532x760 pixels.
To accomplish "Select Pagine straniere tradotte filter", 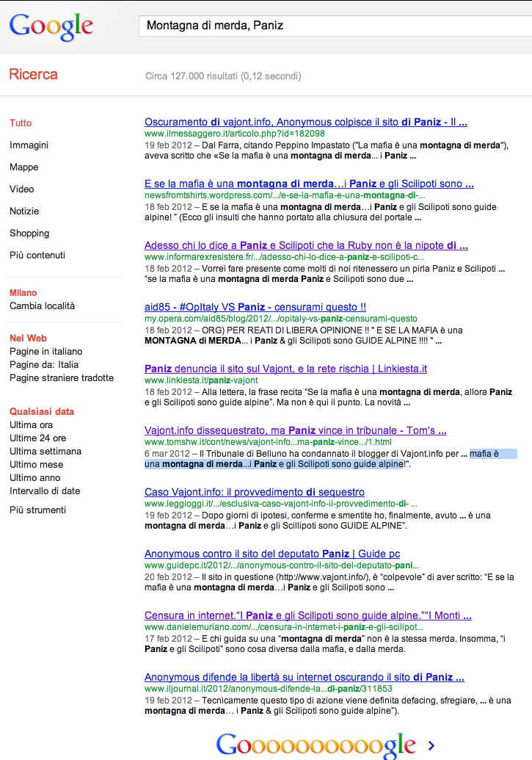I will pyautogui.click(x=62, y=377).
